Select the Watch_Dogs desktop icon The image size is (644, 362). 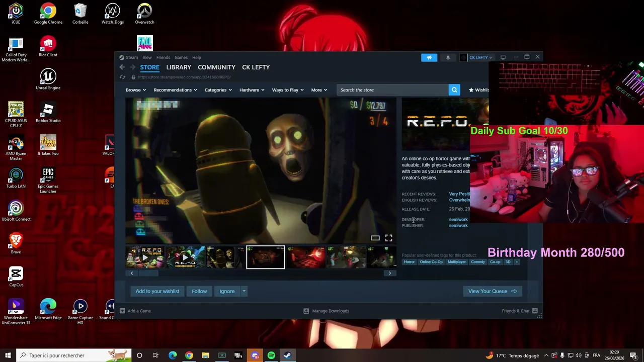click(x=113, y=14)
